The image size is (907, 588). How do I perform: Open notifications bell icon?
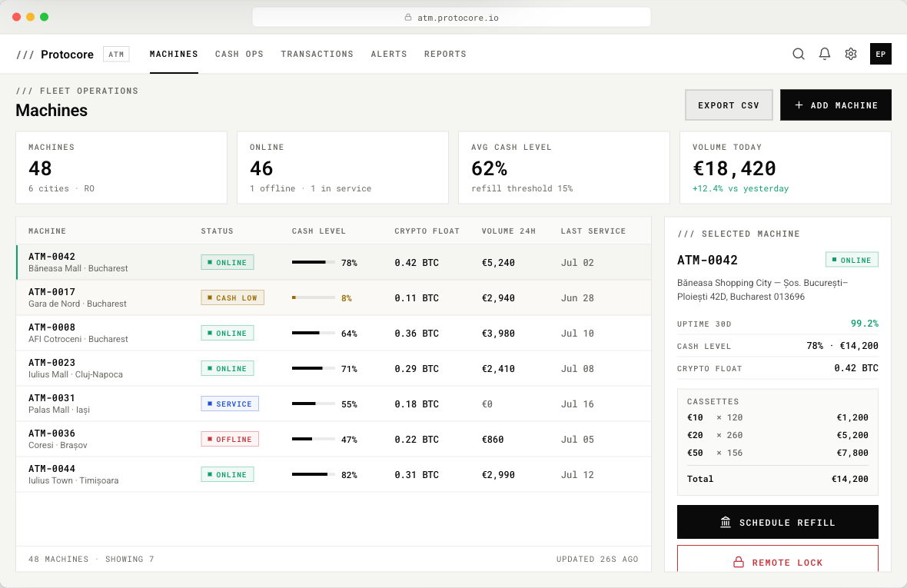pyautogui.click(x=824, y=54)
